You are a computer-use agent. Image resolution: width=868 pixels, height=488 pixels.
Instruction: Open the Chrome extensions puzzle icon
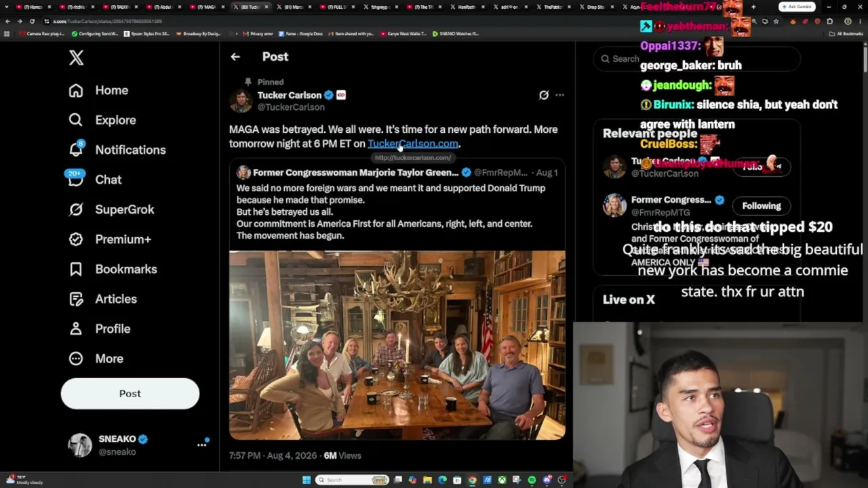pyautogui.click(x=830, y=22)
